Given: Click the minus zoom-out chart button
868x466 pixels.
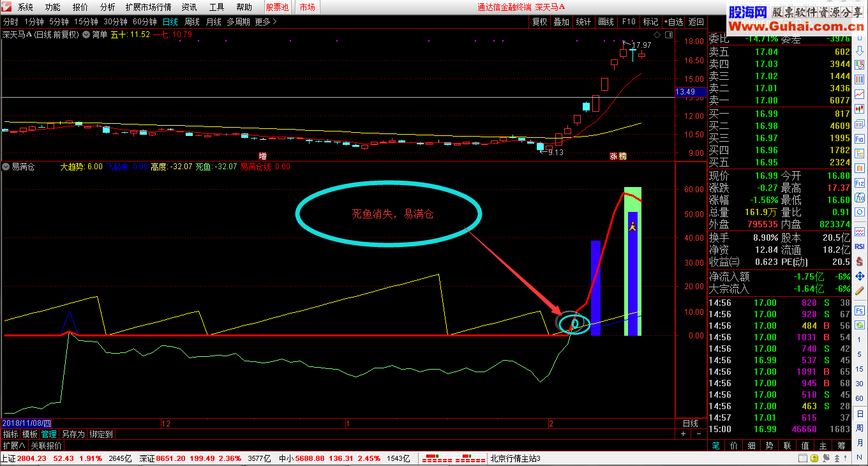Looking at the screenshot, I should click(x=700, y=434).
